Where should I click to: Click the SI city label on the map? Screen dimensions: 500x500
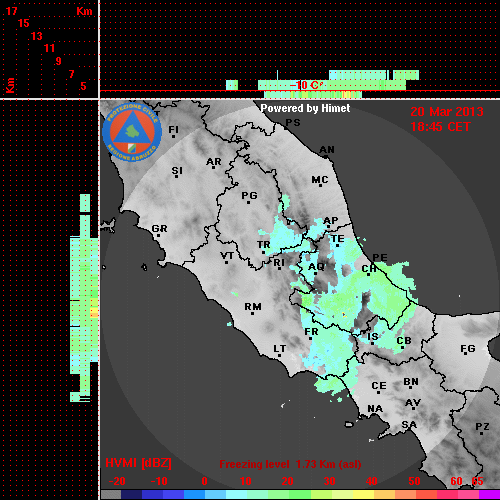(177, 171)
